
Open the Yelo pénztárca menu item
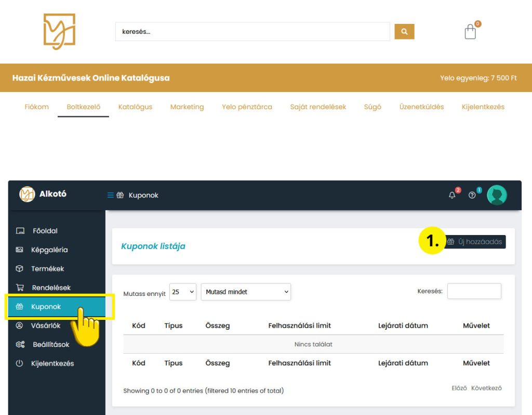coord(247,107)
